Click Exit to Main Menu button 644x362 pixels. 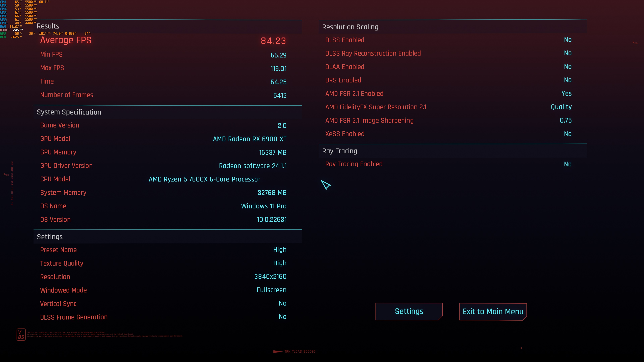tap(493, 312)
